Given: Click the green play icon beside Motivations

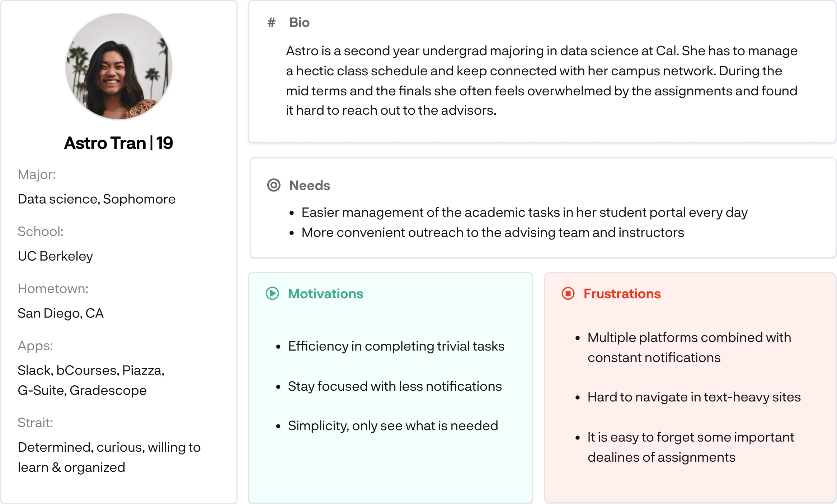Looking at the screenshot, I should pyautogui.click(x=272, y=294).
